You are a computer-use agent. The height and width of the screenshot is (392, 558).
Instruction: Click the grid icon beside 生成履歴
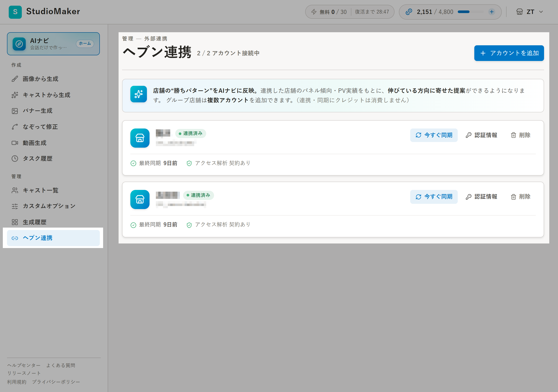(x=15, y=222)
